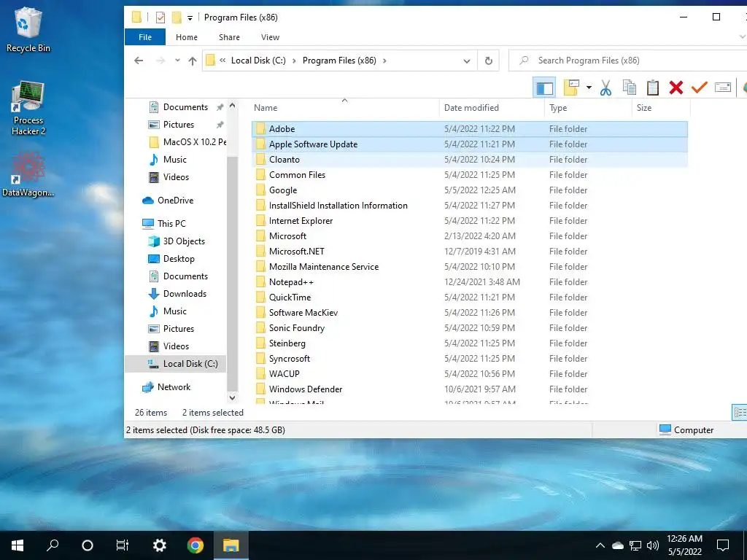Open Task View on the taskbar
Screen dimensions: 747x560
coord(123,545)
